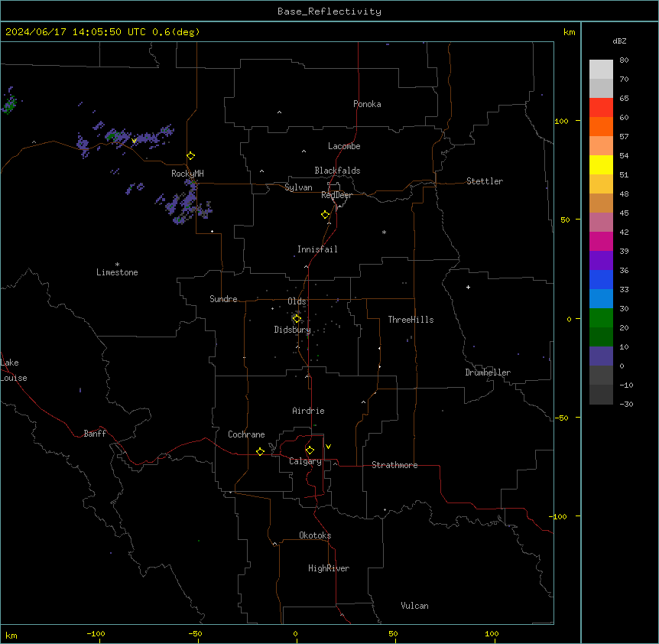Click the Vulcan town label

(415, 606)
